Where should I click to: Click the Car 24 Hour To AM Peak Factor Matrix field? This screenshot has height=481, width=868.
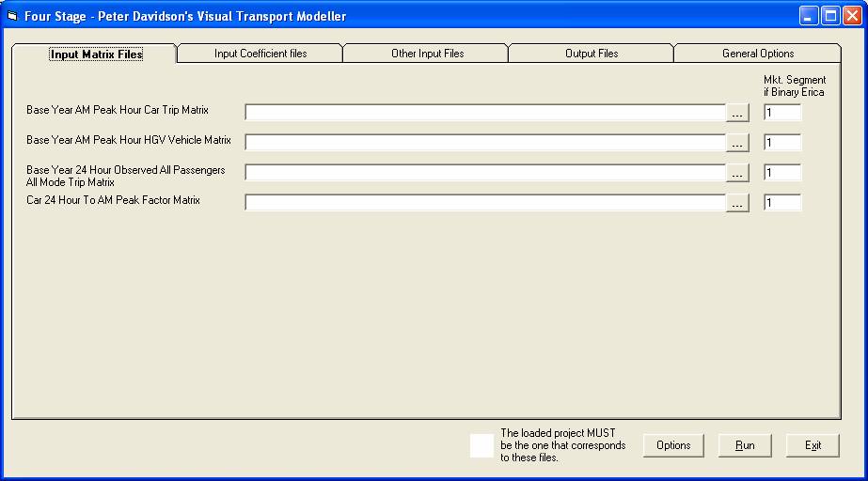485,202
